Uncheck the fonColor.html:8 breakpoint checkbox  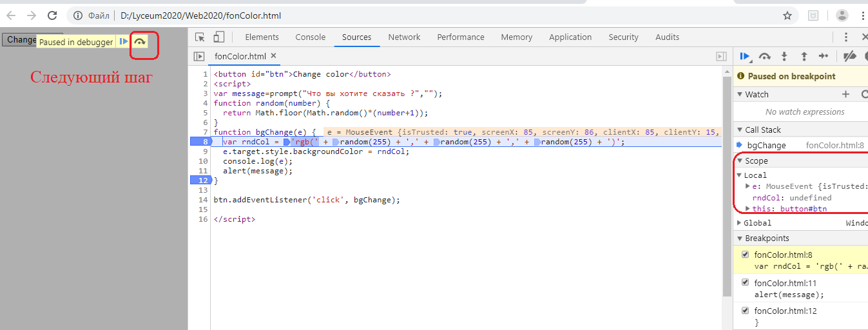[x=746, y=255]
